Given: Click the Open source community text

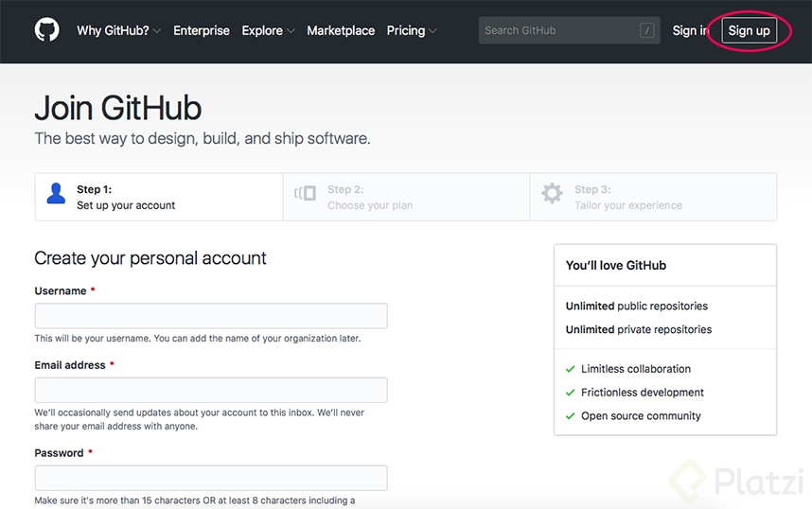Looking at the screenshot, I should tap(641, 415).
